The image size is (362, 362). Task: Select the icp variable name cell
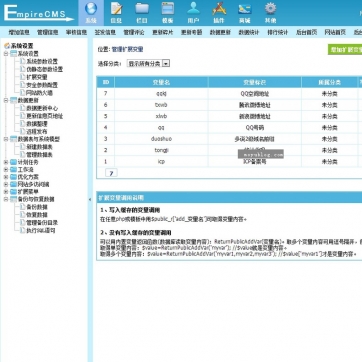(161, 162)
